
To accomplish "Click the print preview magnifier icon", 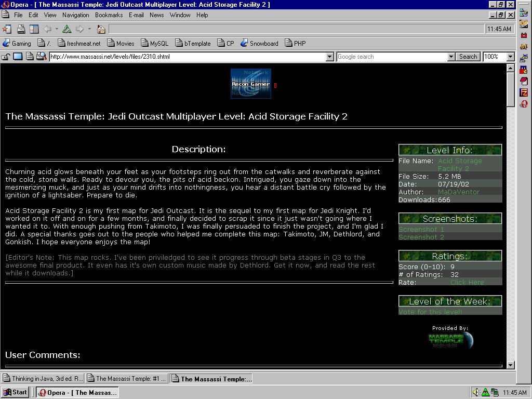I will coord(41,57).
